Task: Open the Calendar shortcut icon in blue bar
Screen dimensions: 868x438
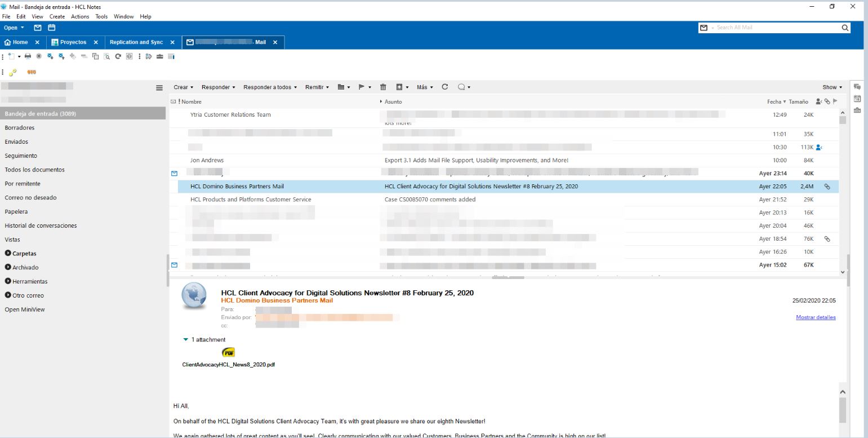Action: tap(52, 28)
